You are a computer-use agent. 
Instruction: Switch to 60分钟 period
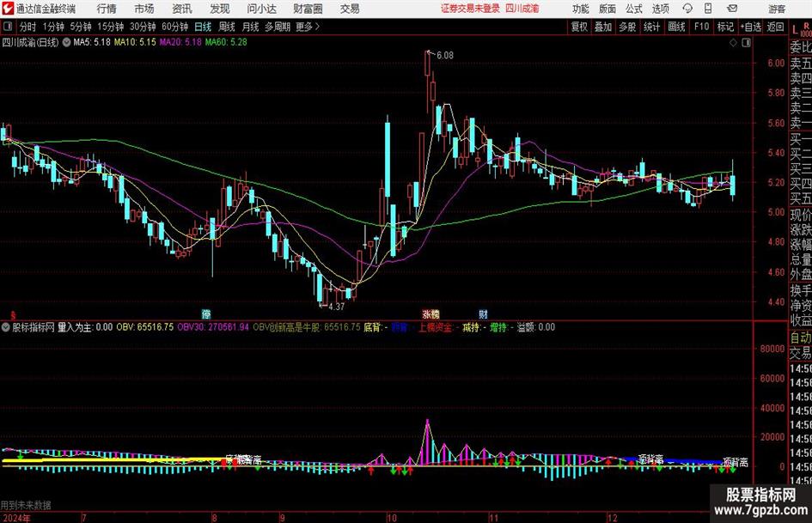174,27
